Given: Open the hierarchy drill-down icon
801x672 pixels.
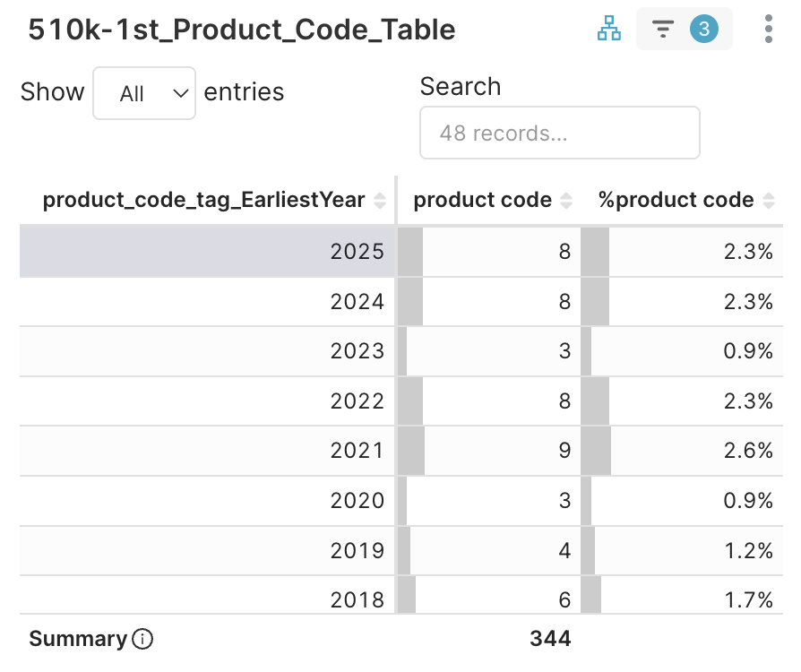Looking at the screenshot, I should click(609, 30).
